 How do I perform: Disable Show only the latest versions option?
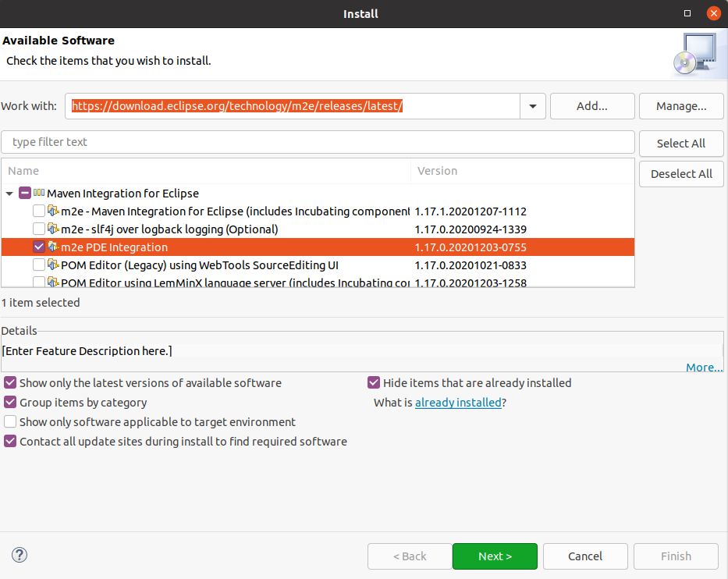coord(10,382)
